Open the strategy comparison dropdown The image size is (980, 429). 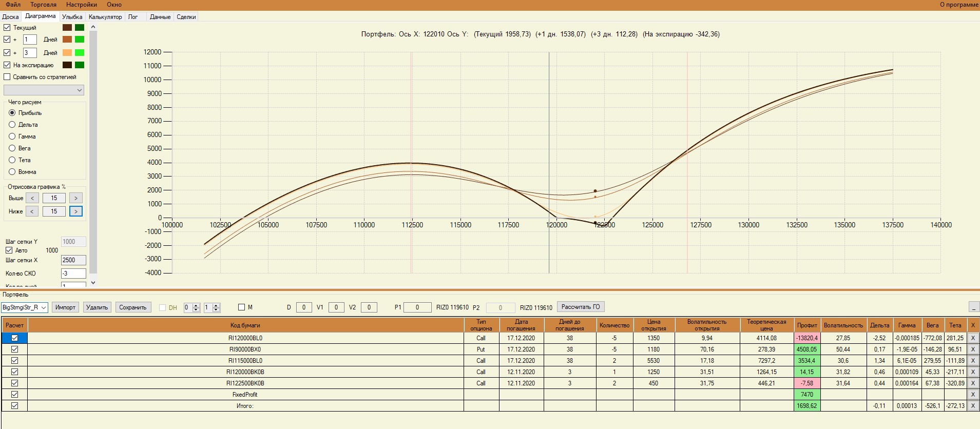[x=44, y=90]
